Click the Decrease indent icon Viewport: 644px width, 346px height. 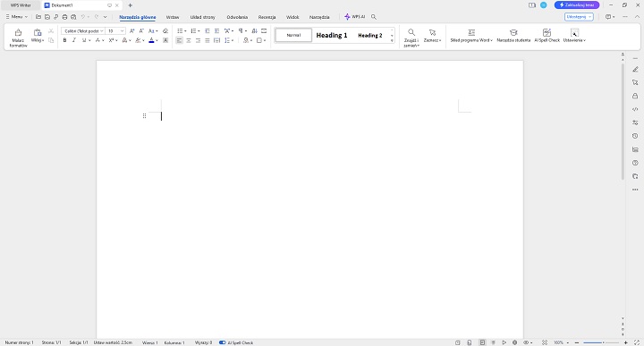(x=208, y=30)
